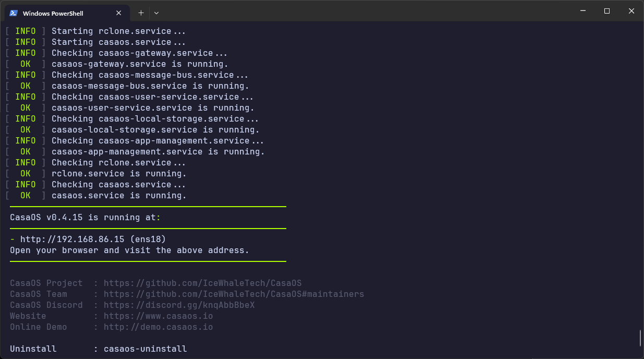Open the http://192.168.86.15 address
Viewport: 644px width, 359px height.
coord(72,239)
